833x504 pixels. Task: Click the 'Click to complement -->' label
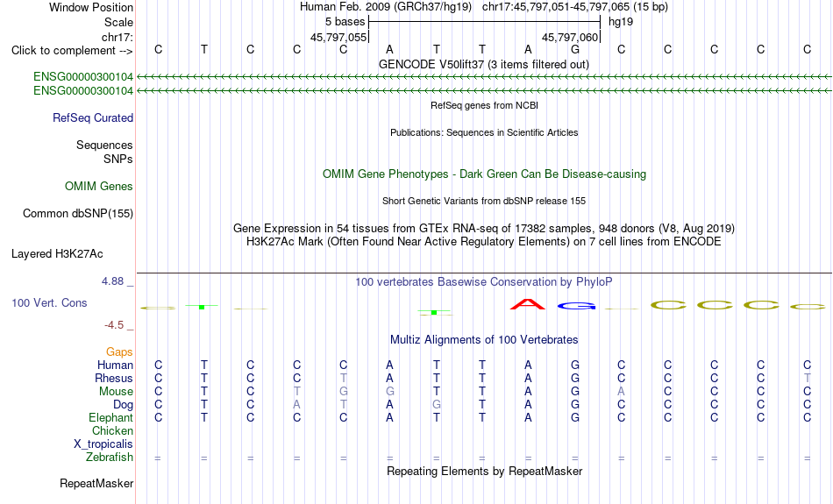click(x=72, y=51)
